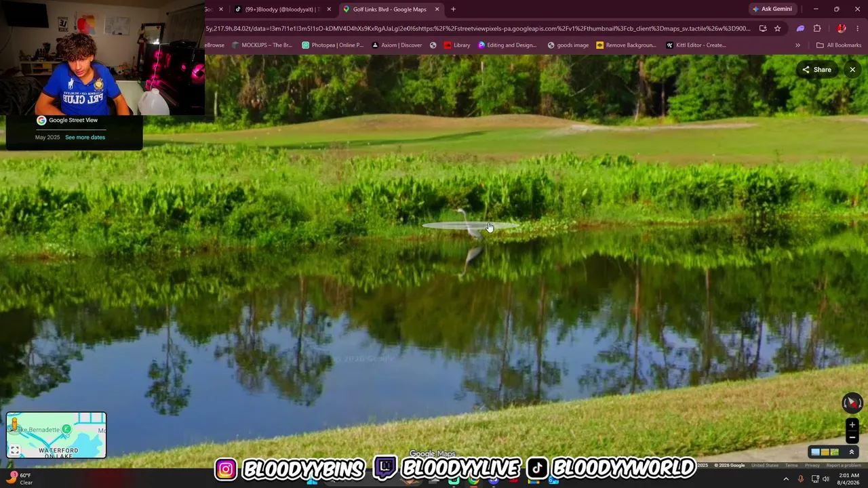
Task: Open the goods image bookmark
Action: [568, 45]
